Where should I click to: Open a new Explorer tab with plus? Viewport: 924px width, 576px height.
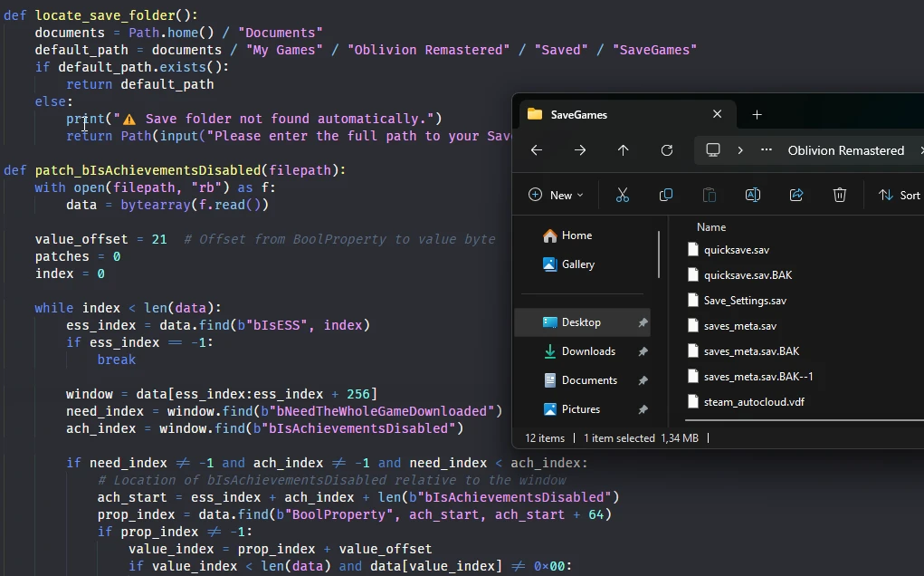pos(757,115)
